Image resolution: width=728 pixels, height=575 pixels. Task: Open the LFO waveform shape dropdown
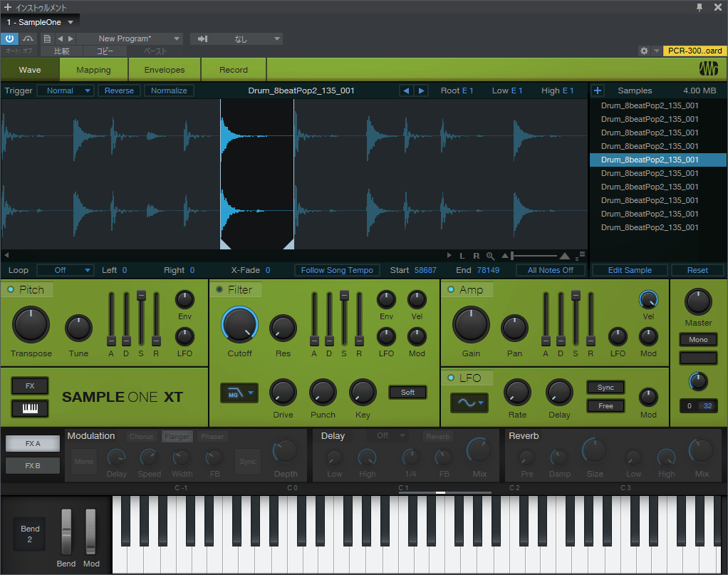[469, 403]
